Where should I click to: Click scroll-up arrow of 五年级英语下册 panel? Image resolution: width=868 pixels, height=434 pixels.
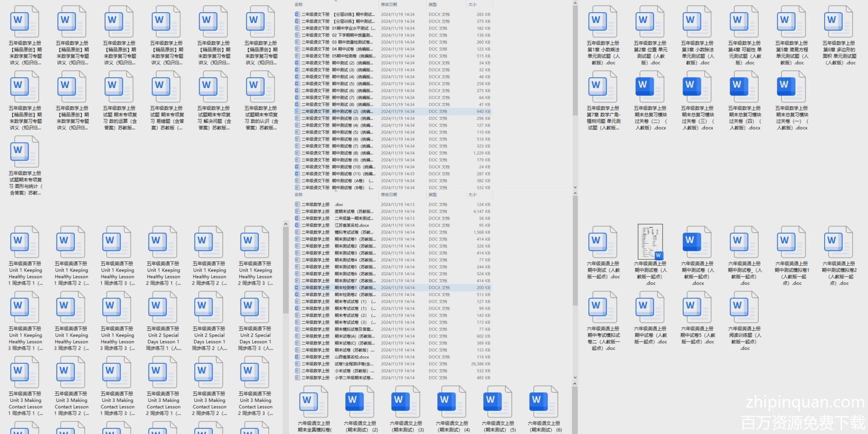285,224
